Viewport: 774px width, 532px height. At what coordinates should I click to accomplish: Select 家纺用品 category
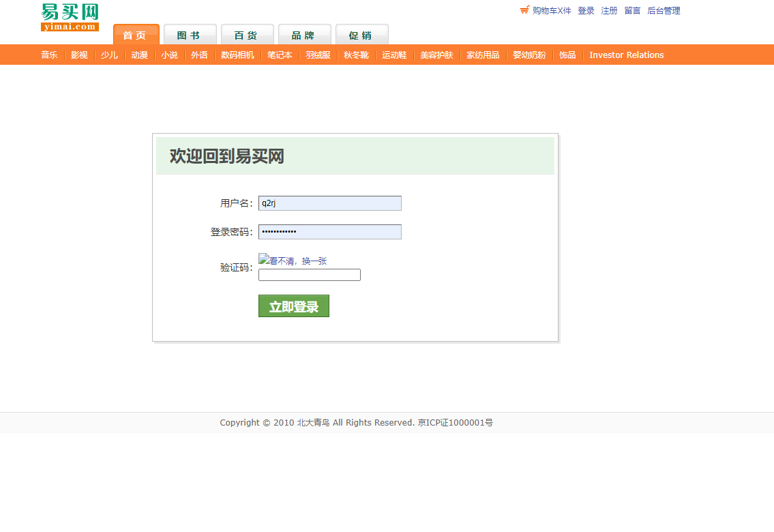click(483, 55)
